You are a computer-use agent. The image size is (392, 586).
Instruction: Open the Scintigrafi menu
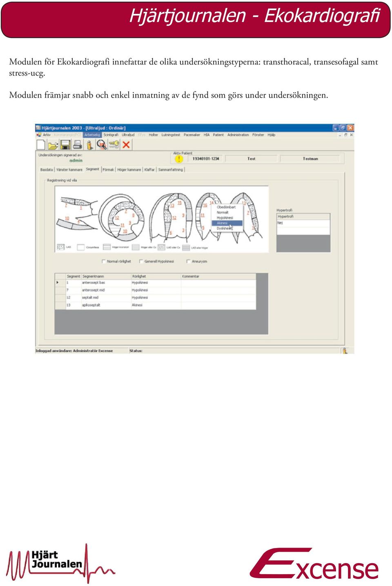tap(111, 135)
